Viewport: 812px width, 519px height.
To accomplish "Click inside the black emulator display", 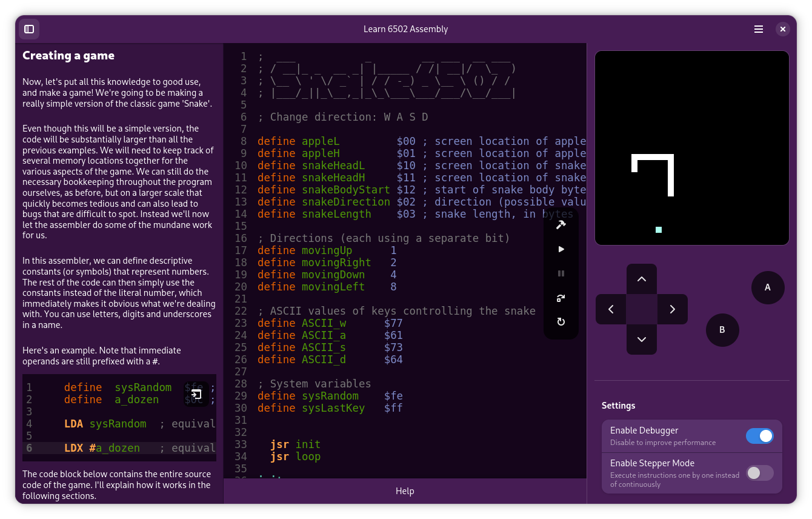I will point(691,147).
